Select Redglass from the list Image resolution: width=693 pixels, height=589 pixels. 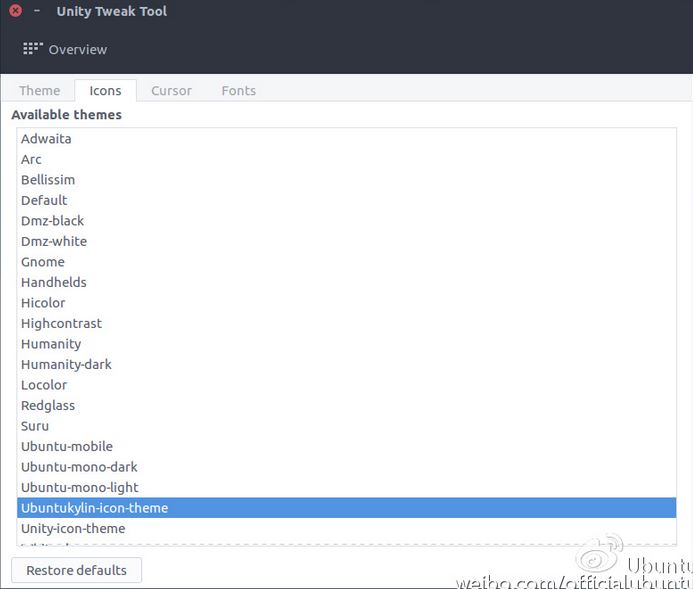click(x=48, y=405)
